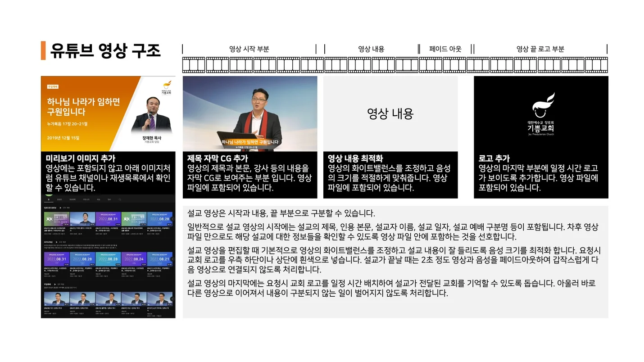The image size is (644, 362).
Task: Click the timeline label 영상 시작 부분
Action: tap(249, 49)
